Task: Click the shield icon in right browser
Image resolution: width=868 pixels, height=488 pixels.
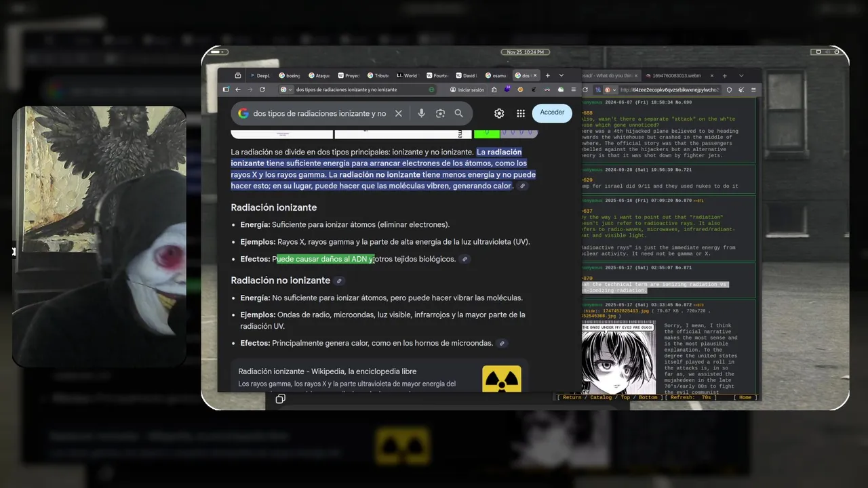Action: click(x=729, y=89)
